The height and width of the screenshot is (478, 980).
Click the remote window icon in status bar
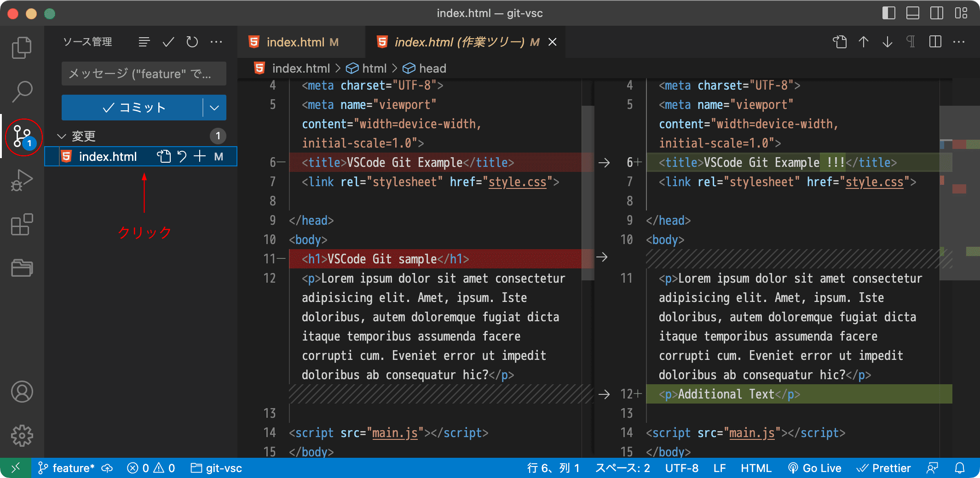pos(16,468)
